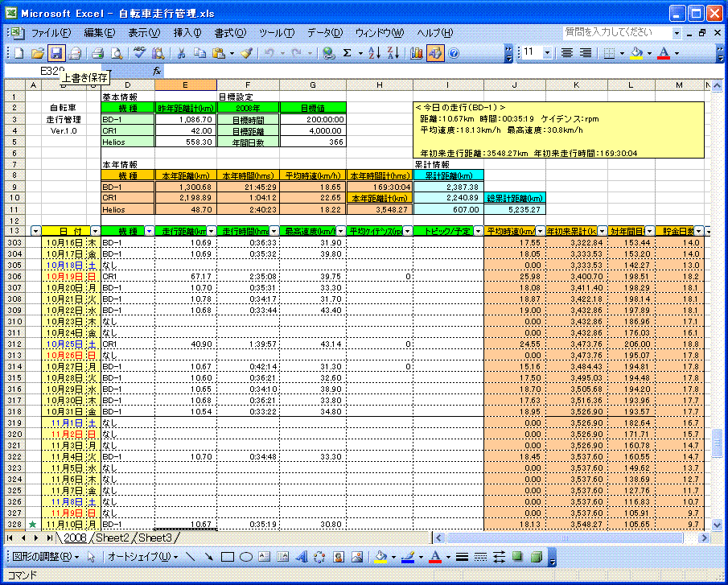728x585 pixels.
Task: Launch the Chart Wizard
Action: 417,53
